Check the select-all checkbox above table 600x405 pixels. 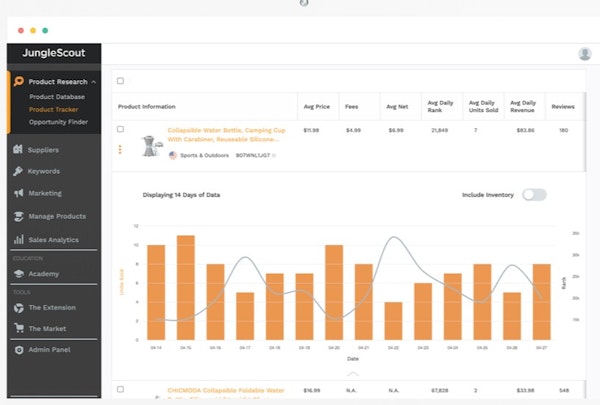pyautogui.click(x=121, y=81)
